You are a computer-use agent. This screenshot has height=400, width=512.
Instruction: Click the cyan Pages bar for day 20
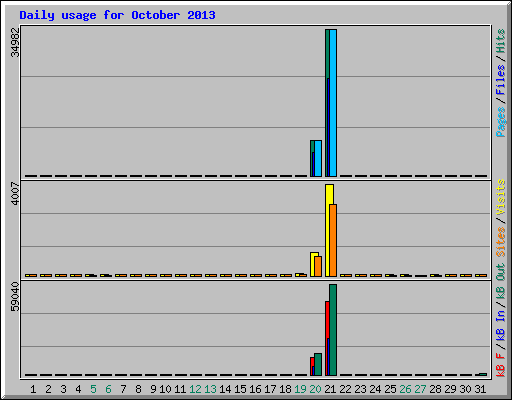pyautogui.click(x=318, y=158)
